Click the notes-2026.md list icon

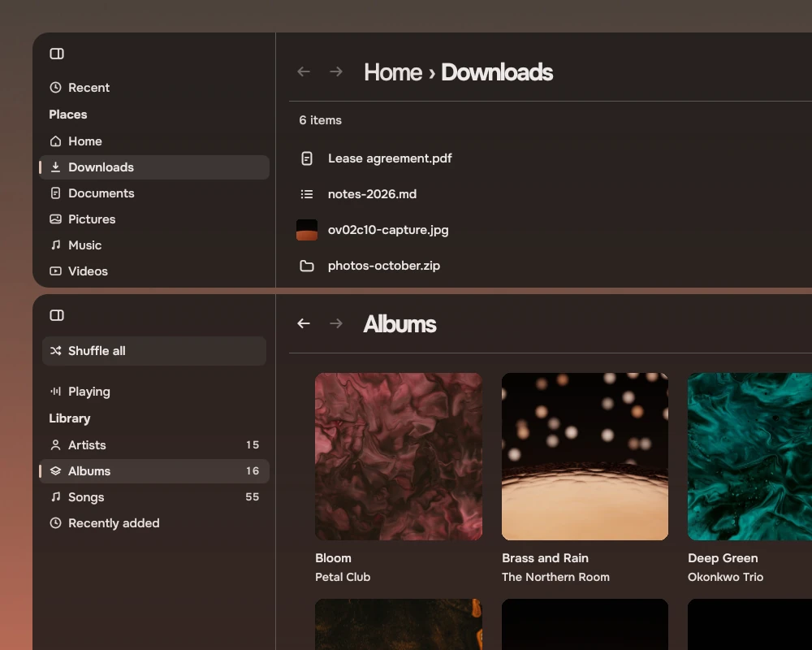point(307,194)
